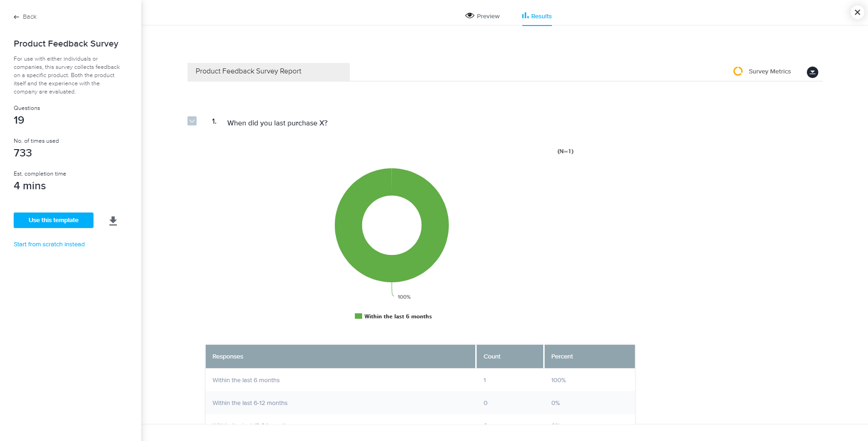Close the template panel with the X

[857, 12]
